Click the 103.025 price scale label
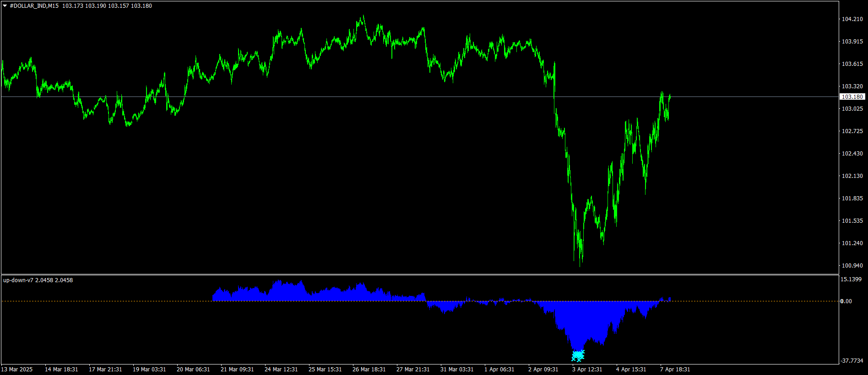This screenshot has width=868, height=375. (x=852, y=109)
